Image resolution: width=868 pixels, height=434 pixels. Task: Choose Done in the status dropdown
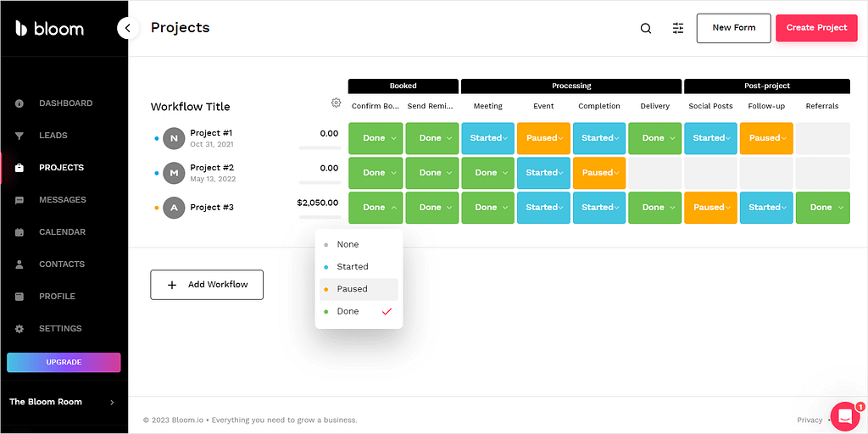(359, 311)
